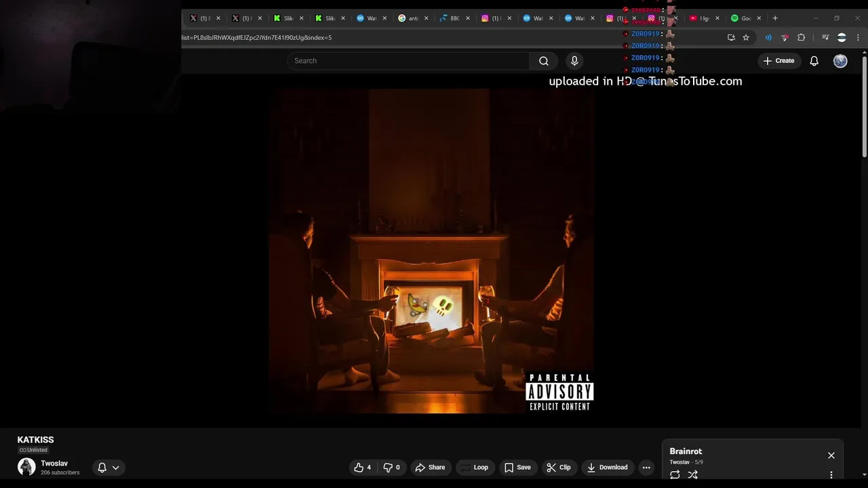Close the Brainrot playlist panel
The width and height of the screenshot is (868, 488).
pyautogui.click(x=831, y=455)
